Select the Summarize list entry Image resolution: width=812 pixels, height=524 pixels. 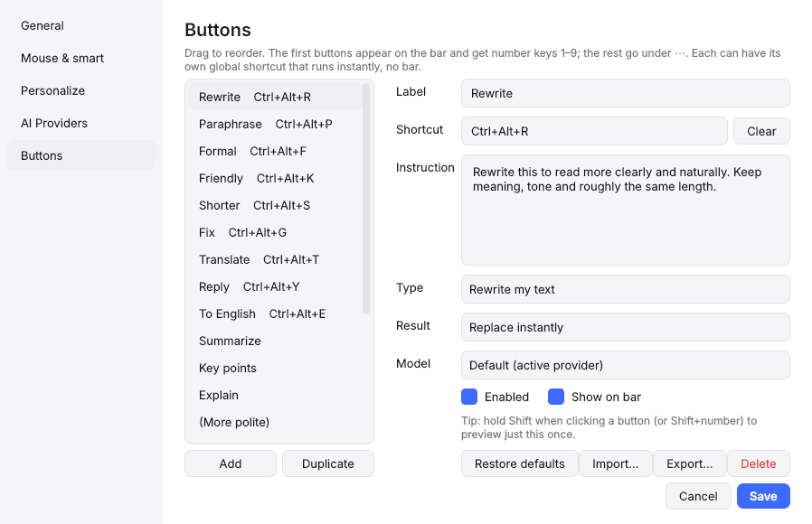(x=275, y=341)
